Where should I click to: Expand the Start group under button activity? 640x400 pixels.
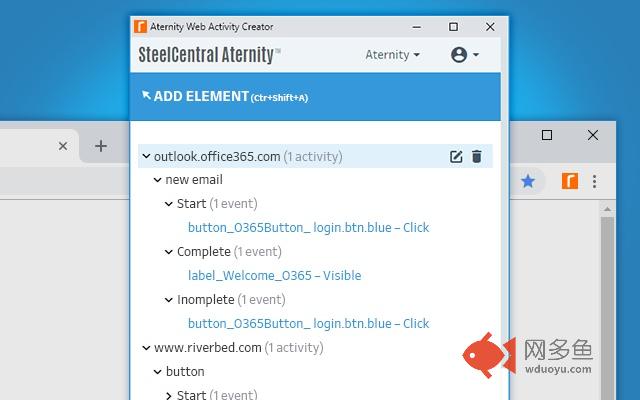pos(168,395)
